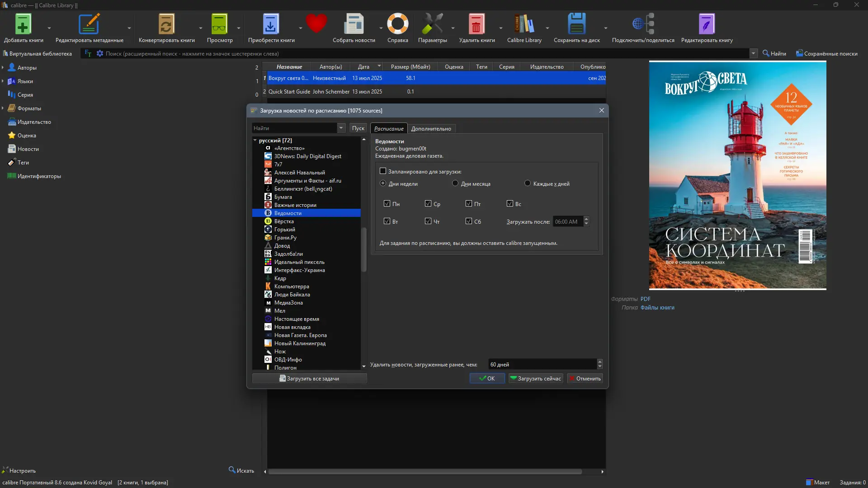Open the Connect/share icon

click(643, 24)
